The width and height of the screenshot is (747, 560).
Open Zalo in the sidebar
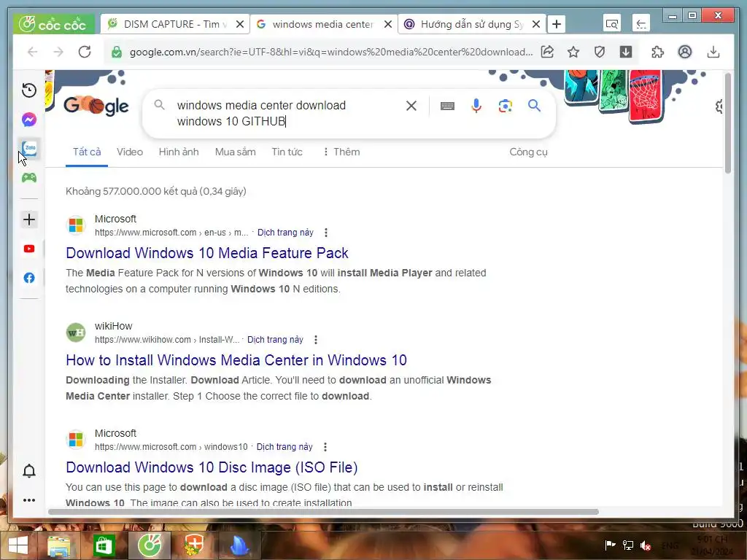point(29,149)
